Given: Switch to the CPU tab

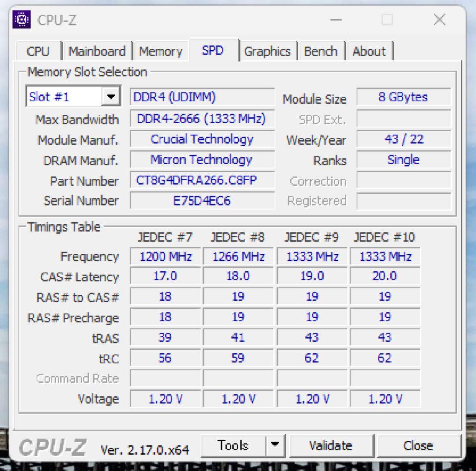Looking at the screenshot, I should tap(38, 51).
